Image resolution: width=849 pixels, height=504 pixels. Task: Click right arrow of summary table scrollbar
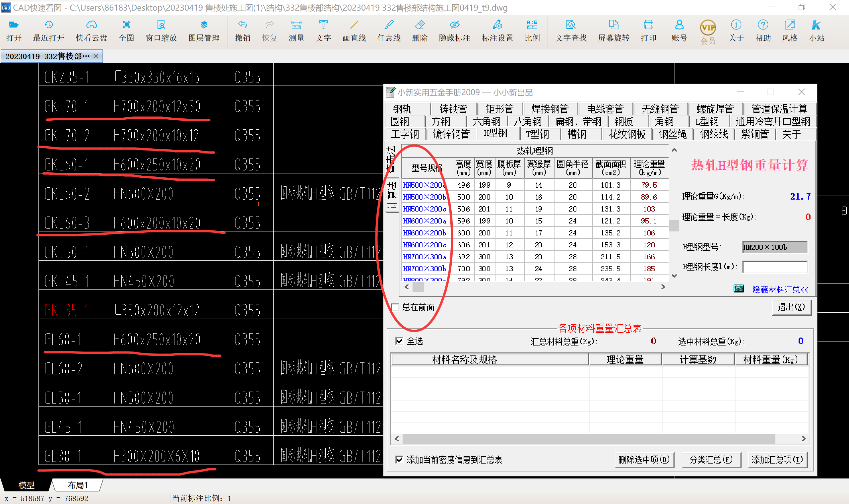coord(804,439)
